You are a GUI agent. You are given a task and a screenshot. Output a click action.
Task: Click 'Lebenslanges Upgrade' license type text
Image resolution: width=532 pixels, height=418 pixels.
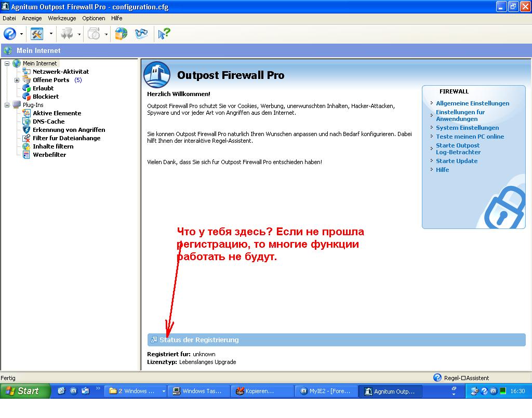point(208,362)
